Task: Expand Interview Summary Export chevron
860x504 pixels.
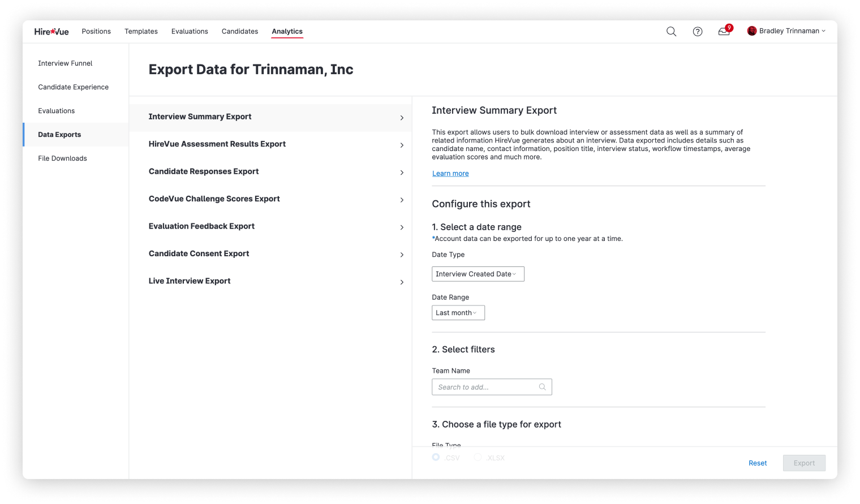Action: point(402,118)
